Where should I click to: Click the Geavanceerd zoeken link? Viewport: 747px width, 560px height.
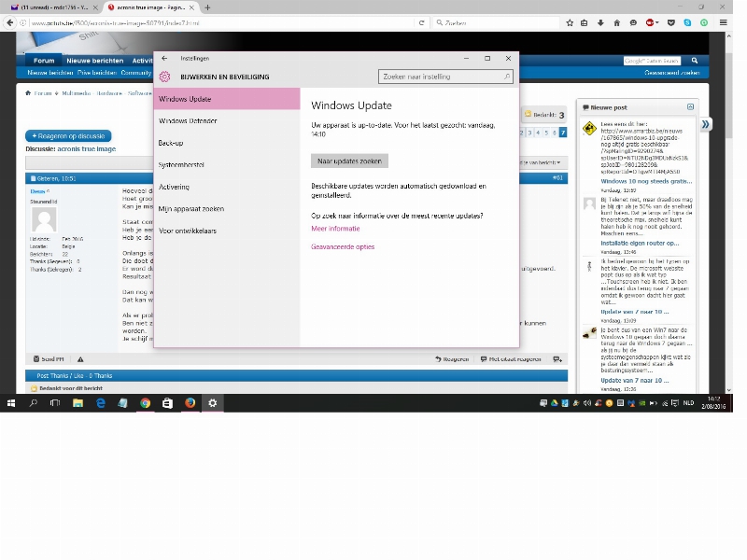tap(671, 73)
